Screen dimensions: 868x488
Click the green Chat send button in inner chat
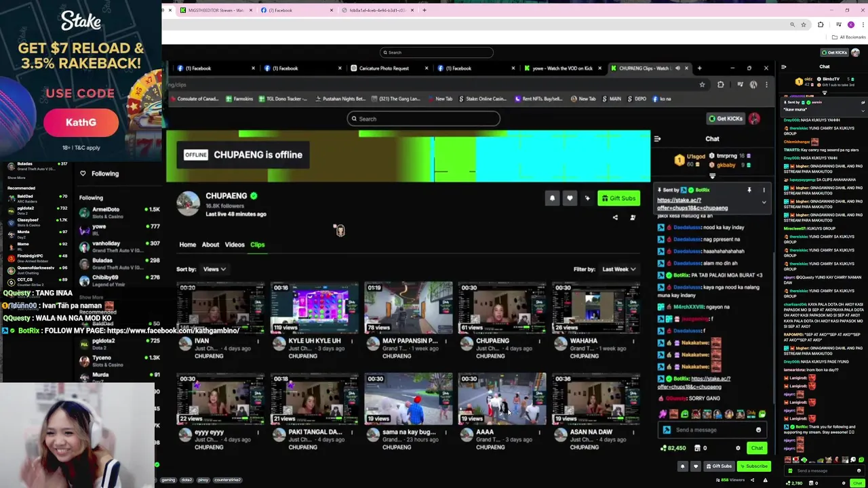coord(757,448)
